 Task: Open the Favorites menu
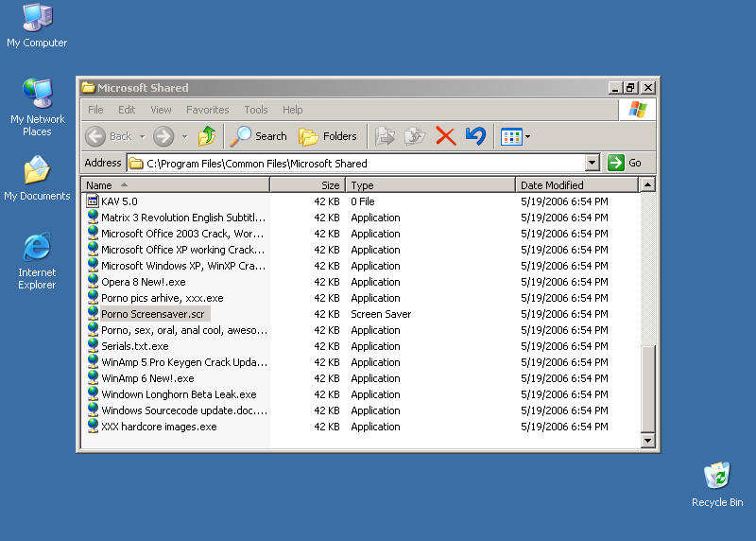pyautogui.click(x=207, y=110)
